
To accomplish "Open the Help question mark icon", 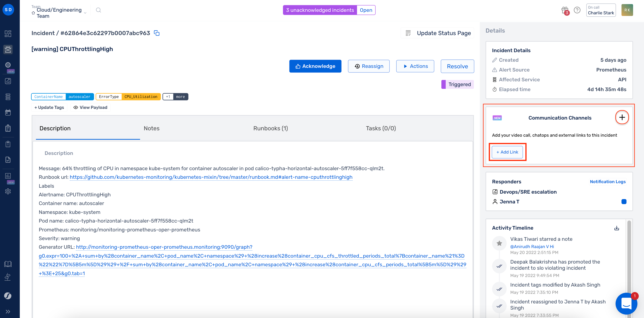I will [x=577, y=10].
